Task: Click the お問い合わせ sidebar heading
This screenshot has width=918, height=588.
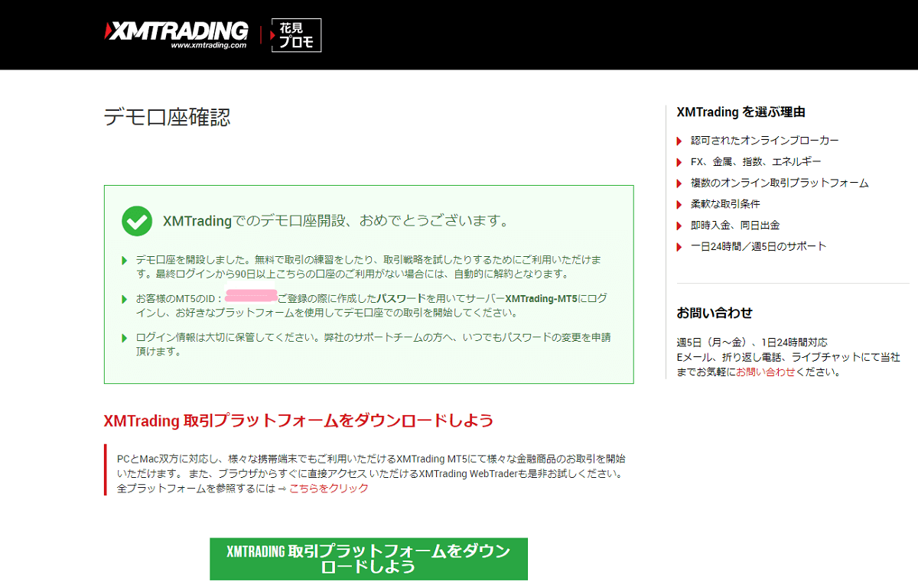Action: (x=715, y=313)
